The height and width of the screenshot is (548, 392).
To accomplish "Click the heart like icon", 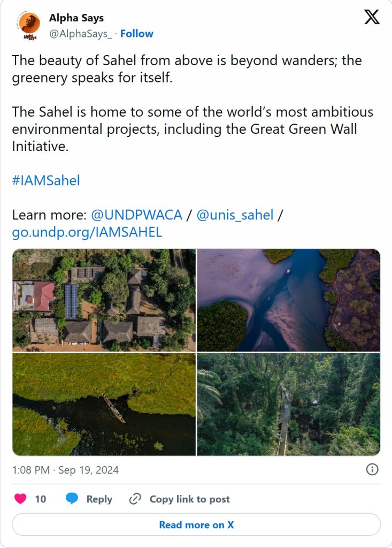I will click(x=20, y=499).
